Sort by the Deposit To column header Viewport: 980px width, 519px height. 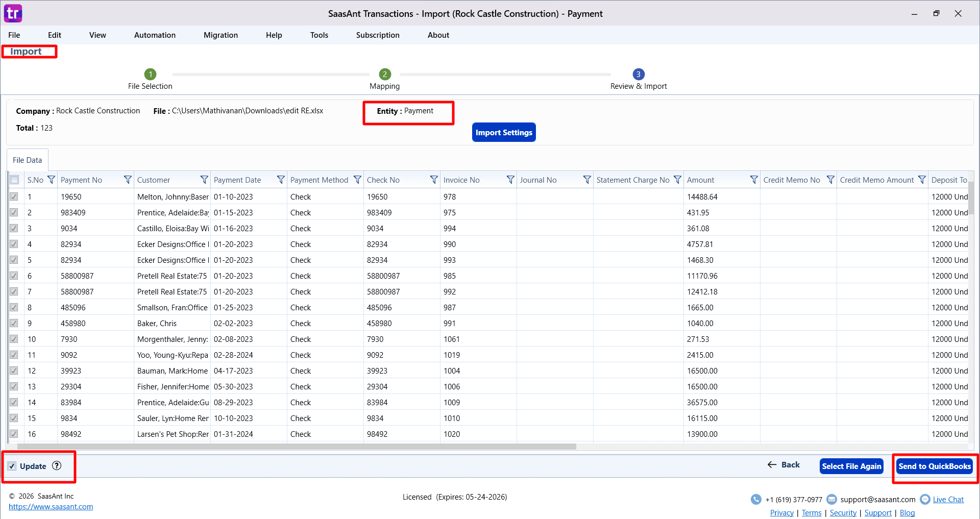tap(949, 180)
